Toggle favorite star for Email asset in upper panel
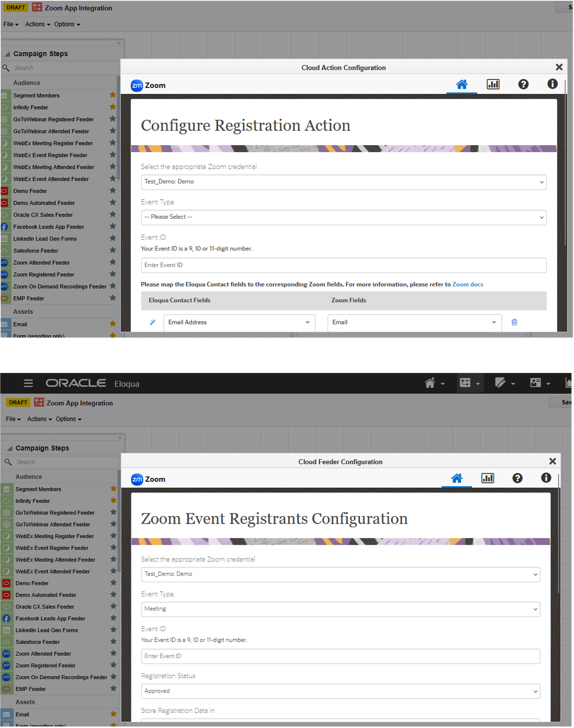 point(113,324)
